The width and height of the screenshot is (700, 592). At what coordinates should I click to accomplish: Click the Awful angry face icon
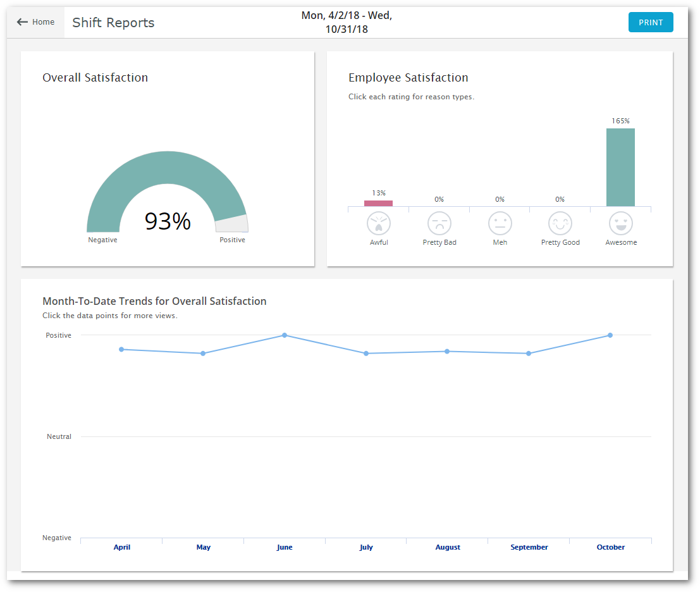point(379,223)
